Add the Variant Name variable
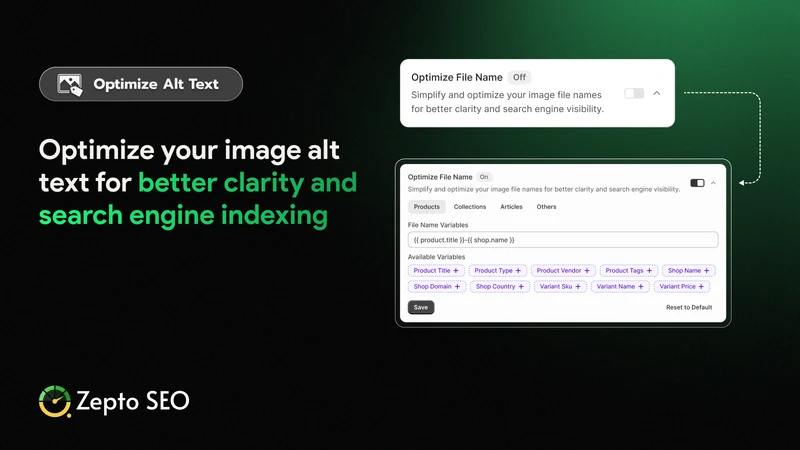The height and width of the screenshot is (450, 800). [620, 286]
